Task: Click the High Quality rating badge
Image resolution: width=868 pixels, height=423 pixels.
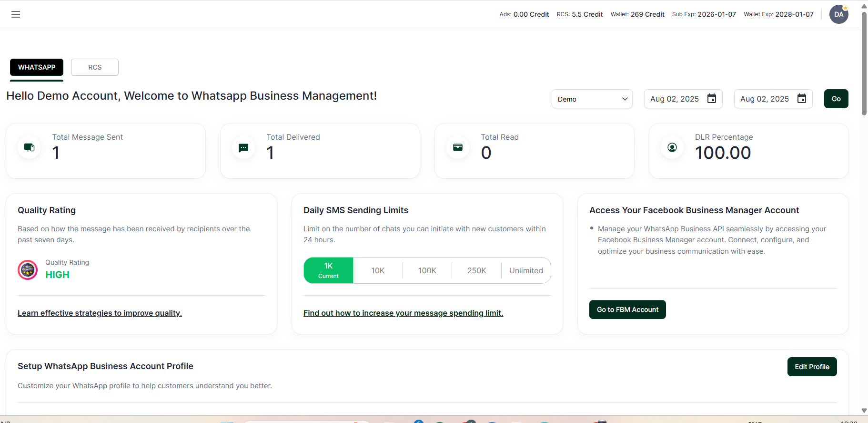Action: pos(28,270)
